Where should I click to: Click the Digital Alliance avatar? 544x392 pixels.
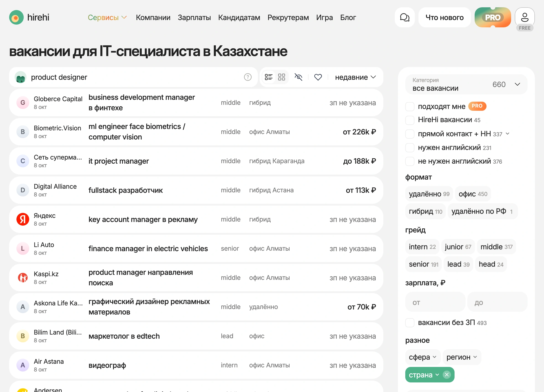coord(23,190)
